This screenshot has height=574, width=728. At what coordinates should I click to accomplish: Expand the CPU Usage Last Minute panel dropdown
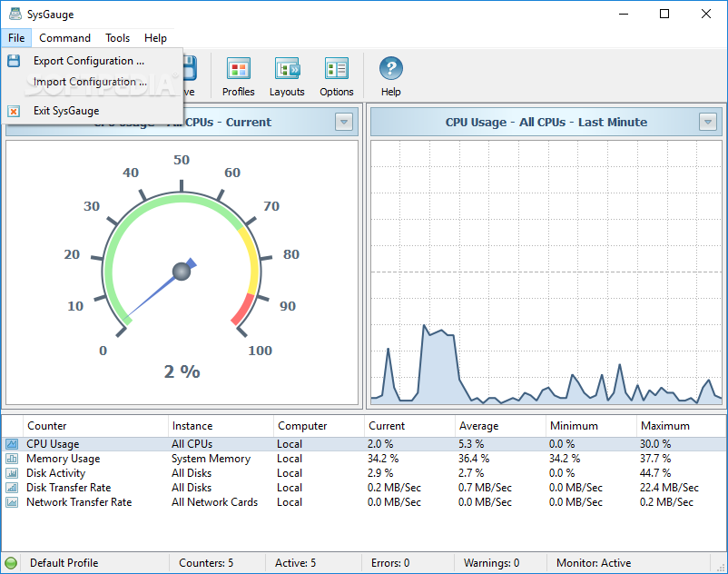tap(708, 122)
